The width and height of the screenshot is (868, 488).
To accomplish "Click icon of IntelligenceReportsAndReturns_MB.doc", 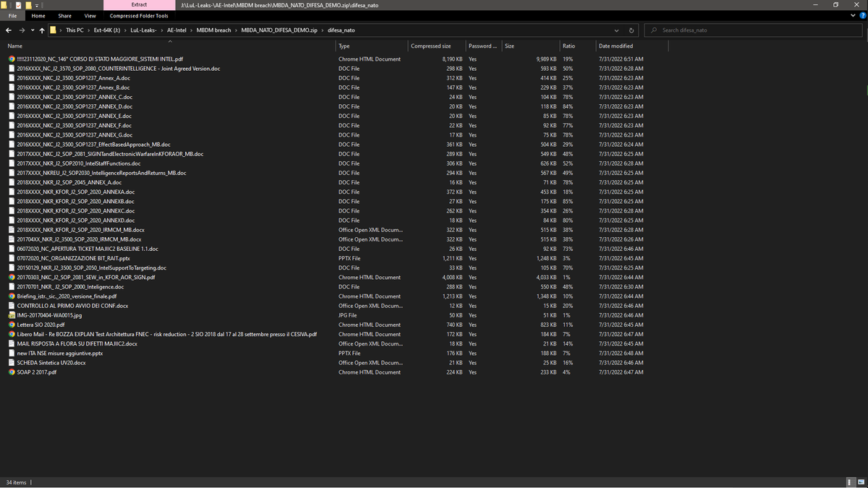I will point(12,173).
